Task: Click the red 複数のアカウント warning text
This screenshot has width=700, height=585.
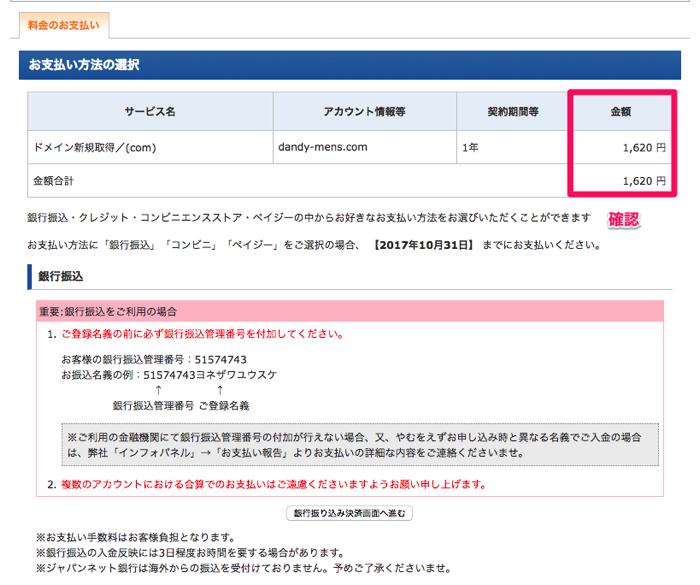Action: pyautogui.click(x=272, y=485)
